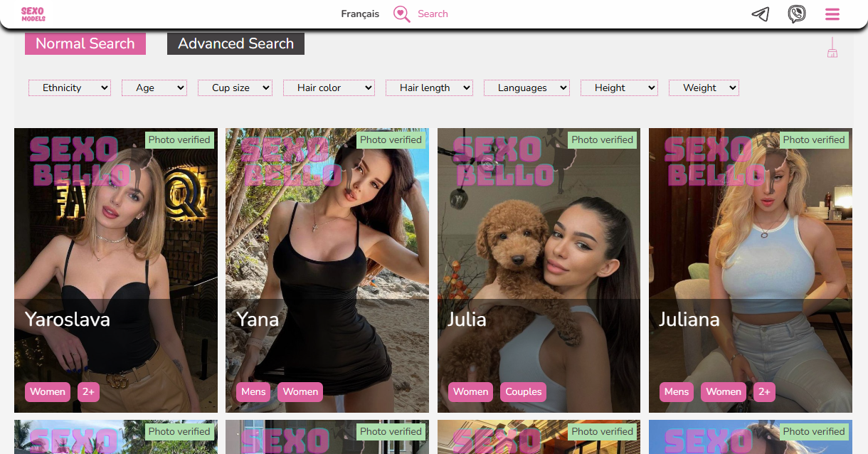The width and height of the screenshot is (868, 454).
Task: Click the Viber call icon
Action: (797, 14)
